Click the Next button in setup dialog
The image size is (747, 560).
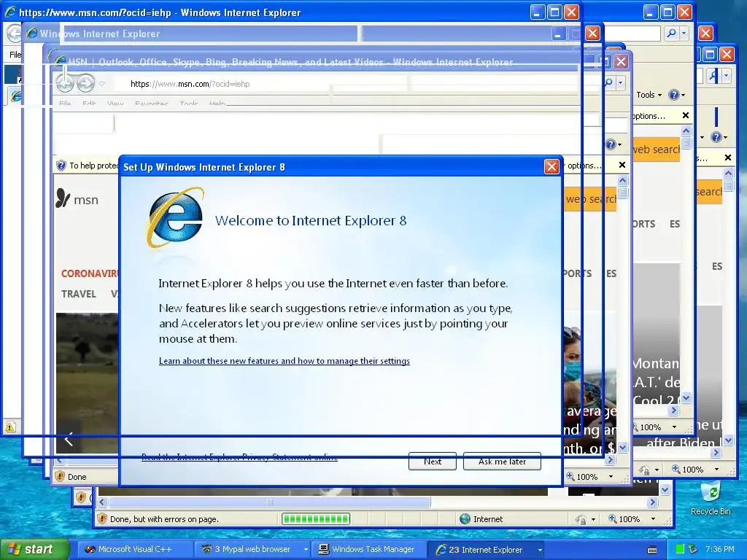[432, 462]
